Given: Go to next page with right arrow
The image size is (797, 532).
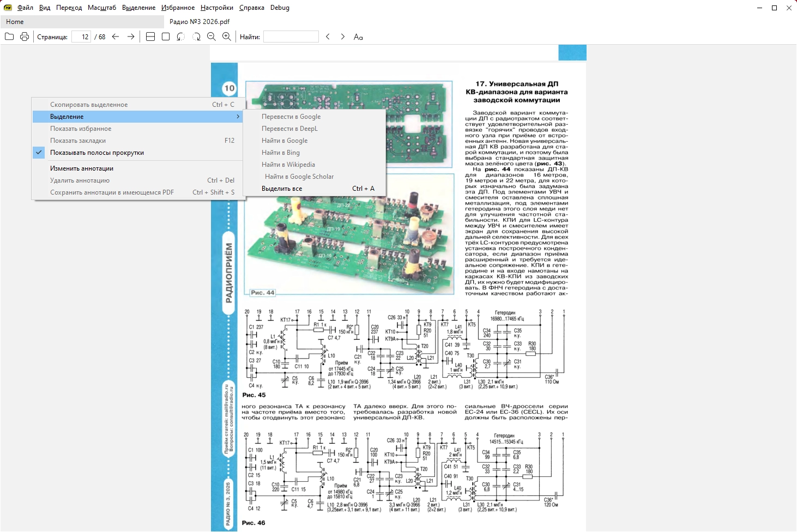Looking at the screenshot, I should point(131,37).
